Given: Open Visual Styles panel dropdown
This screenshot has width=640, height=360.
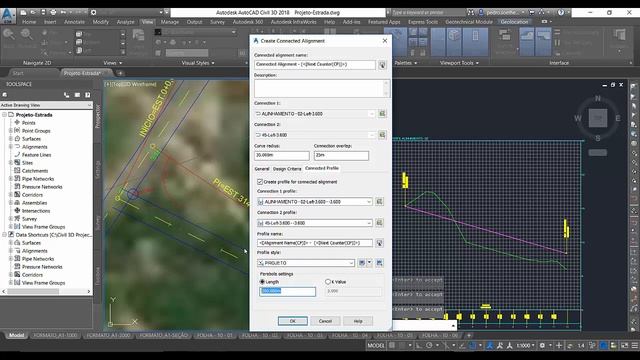Looking at the screenshot, I should [x=198, y=63].
